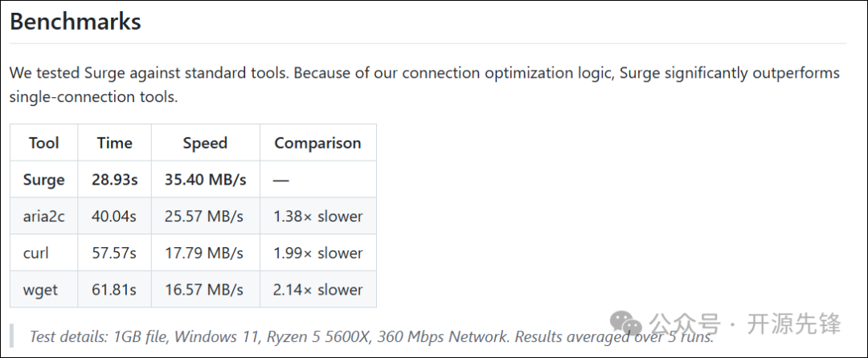Select the wget tool cell
Viewport: 868px width, 358px height.
tap(41, 290)
